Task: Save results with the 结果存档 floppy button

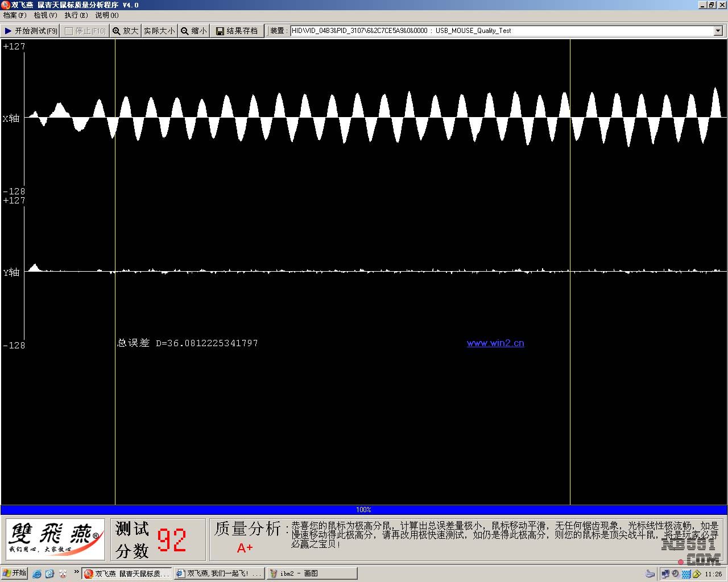Action: point(237,31)
